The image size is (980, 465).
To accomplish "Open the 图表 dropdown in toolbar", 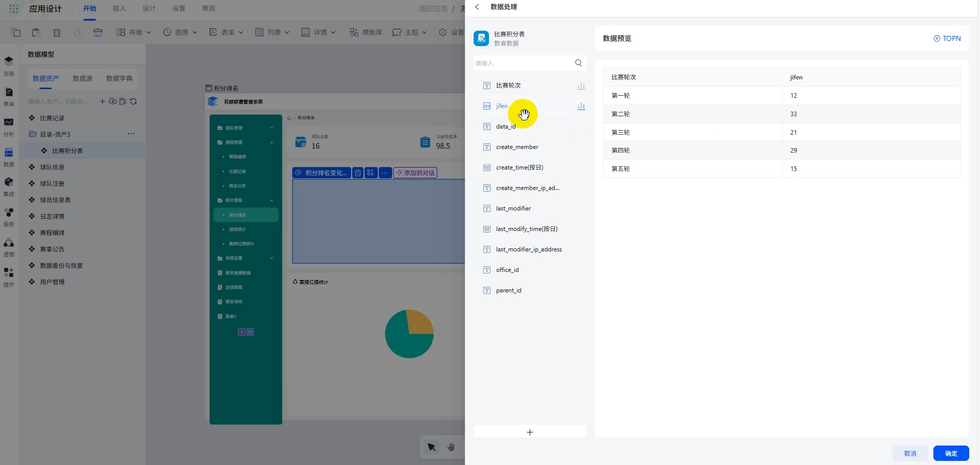I will click(x=180, y=32).
